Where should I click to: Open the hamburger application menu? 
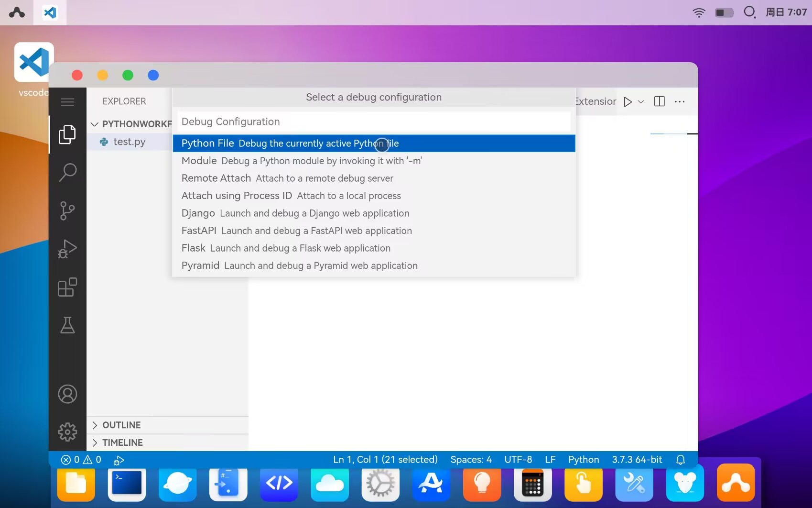click(x=67, y=101)
